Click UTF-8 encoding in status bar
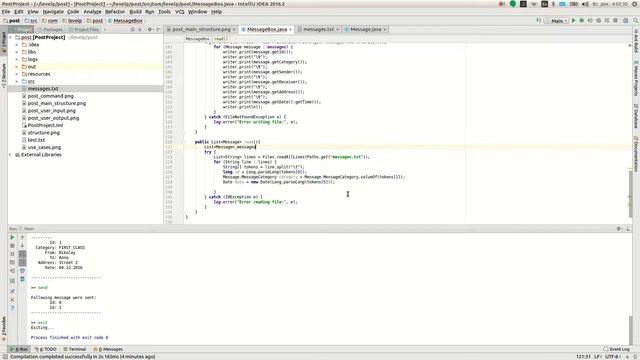The width and height of the screenshot is (640, 360). tap(613, 356)
